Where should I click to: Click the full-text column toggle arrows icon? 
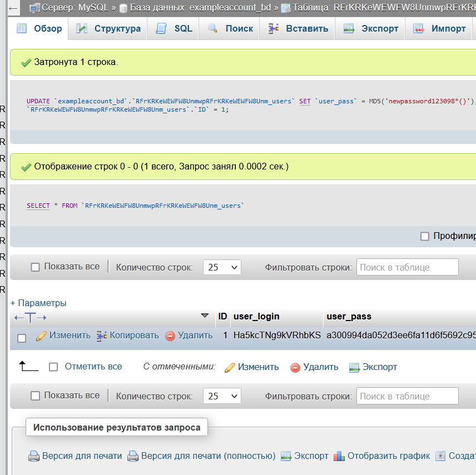coord(30,317)
